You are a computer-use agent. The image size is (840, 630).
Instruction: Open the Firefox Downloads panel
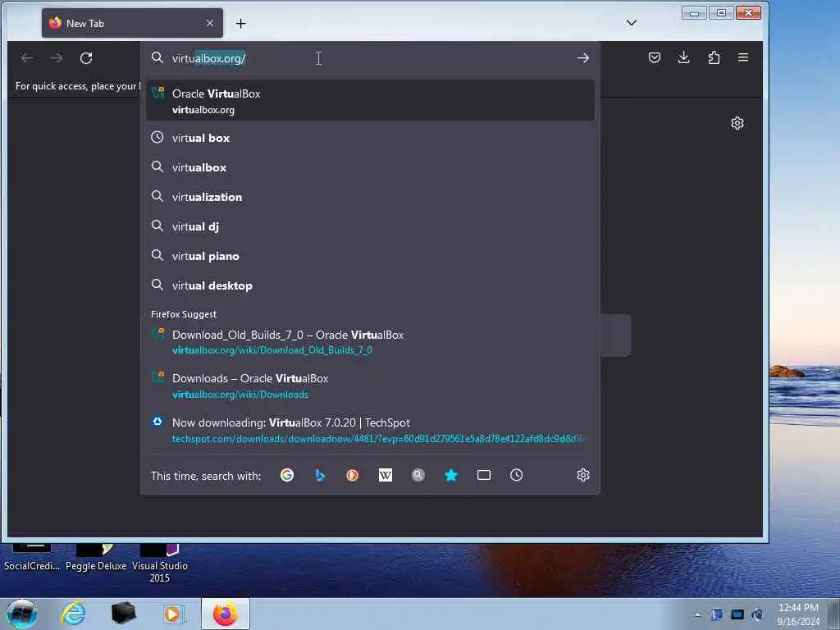coord(683,57)
